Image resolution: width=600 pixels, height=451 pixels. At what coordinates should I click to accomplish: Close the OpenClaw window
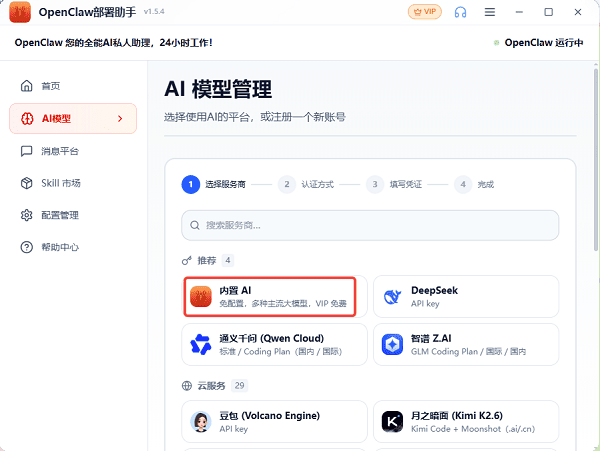click(578, 12)
